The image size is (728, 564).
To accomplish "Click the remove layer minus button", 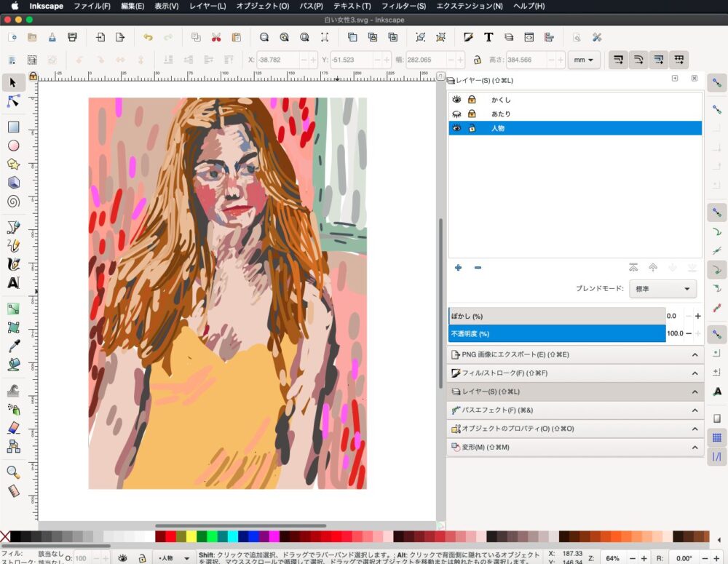I will pos(478,268).
